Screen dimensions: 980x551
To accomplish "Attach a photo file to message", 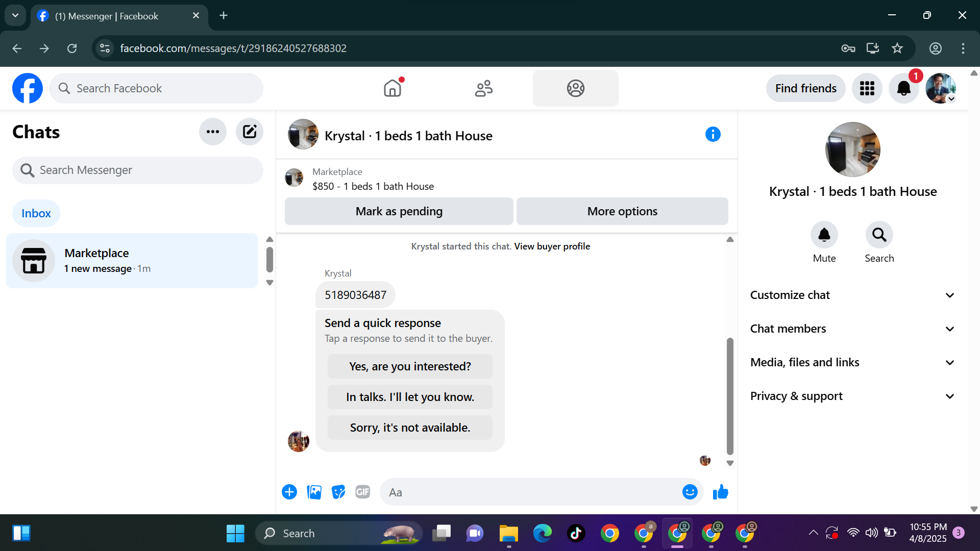I will pos(314,492).
